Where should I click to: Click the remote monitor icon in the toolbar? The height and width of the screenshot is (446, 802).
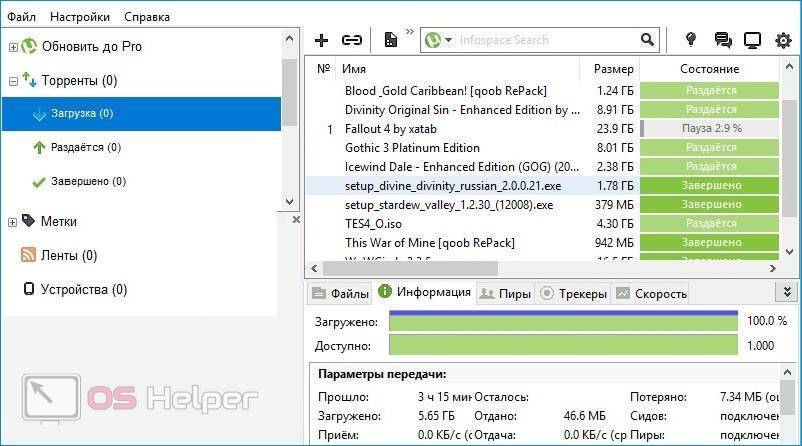click(x=752, y=40)
